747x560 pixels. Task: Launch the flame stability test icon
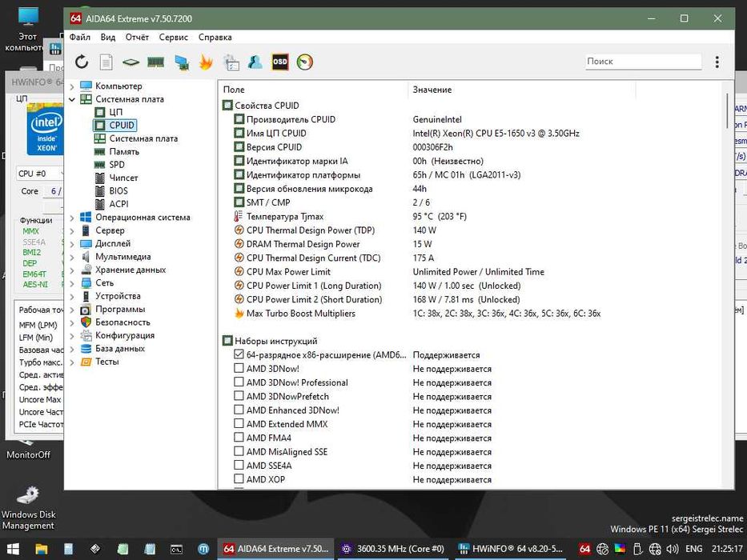click(x=206, y=62)
